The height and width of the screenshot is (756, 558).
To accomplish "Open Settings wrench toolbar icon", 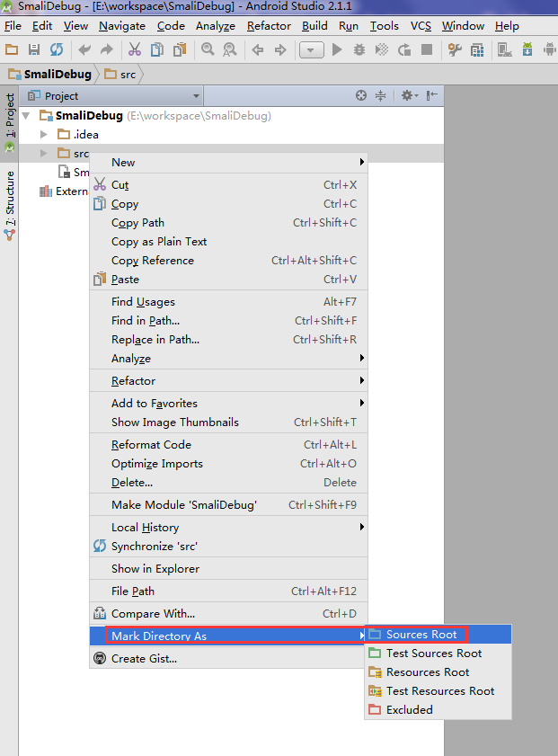I will (x=455, y=49).
